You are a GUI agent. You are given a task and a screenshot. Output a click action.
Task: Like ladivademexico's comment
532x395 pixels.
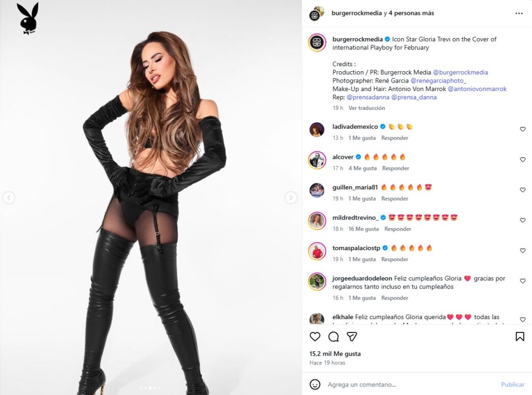point(522,129)
